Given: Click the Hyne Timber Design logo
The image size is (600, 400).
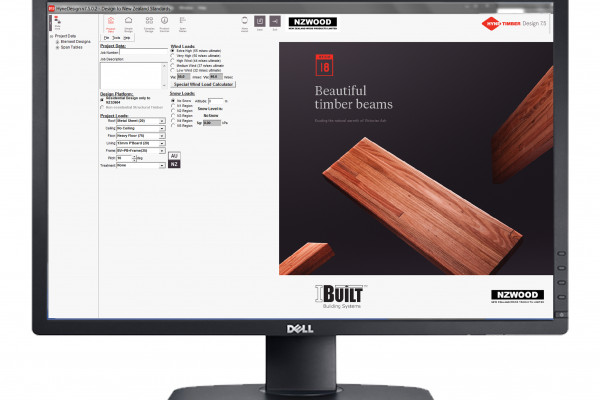Looking at the screenshot, I should point(514,23).
